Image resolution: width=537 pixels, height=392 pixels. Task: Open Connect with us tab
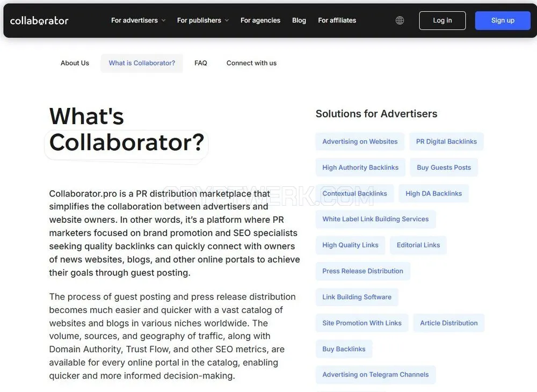pos(251,63)
